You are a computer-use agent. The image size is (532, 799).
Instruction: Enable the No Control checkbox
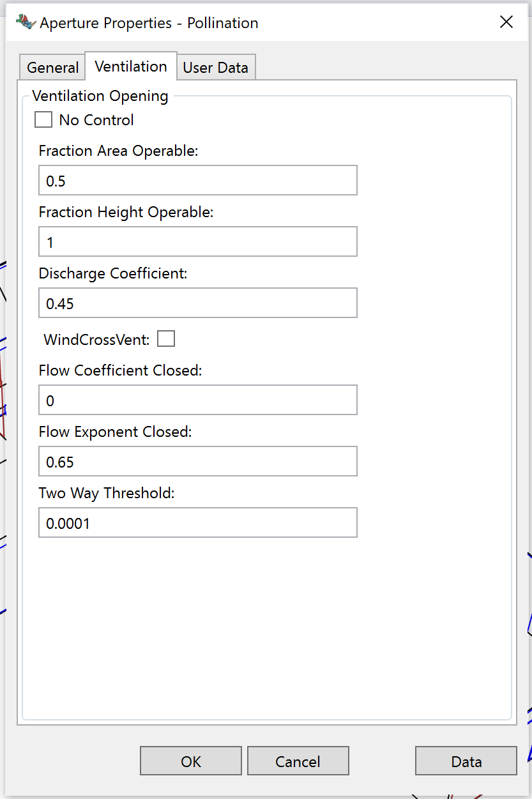pos(43,119)
